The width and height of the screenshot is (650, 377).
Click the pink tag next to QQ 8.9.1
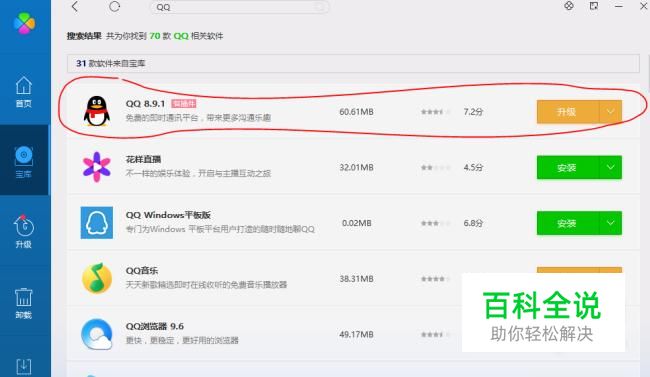184,103
